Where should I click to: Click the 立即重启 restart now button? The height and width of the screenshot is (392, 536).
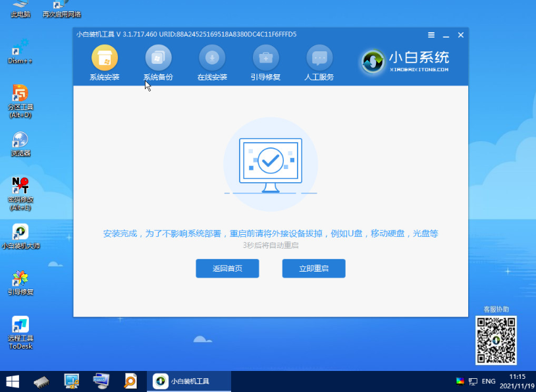[x=313, y=268]
